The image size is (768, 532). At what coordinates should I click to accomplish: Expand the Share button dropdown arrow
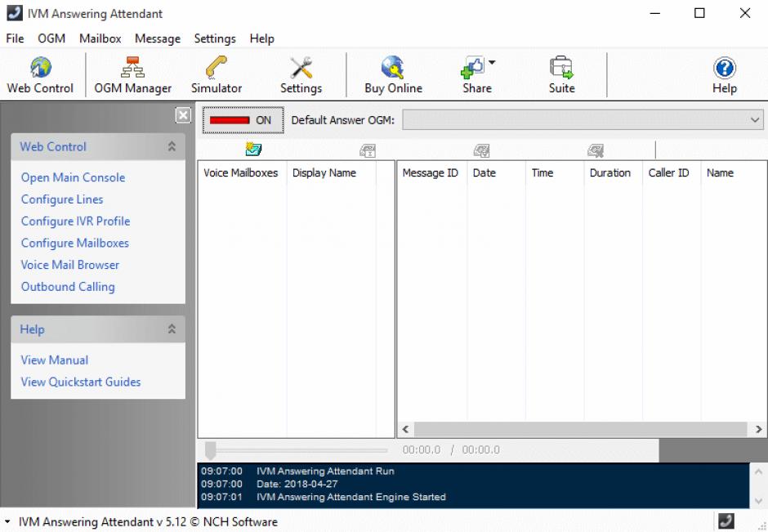tap(492, 62)
